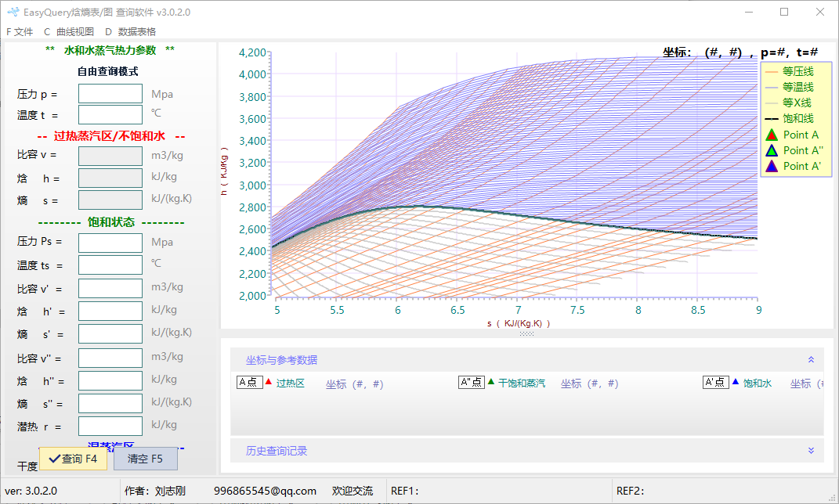Image resolution: width=839 pixels, height=504 pixels.
Task: Collapse the 坐标与参考数据 panel
Action: pos(811,360)
